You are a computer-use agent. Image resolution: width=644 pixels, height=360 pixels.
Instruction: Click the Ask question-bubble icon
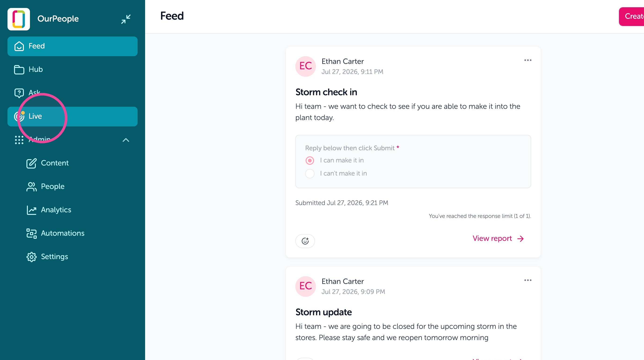click(19, 93)
